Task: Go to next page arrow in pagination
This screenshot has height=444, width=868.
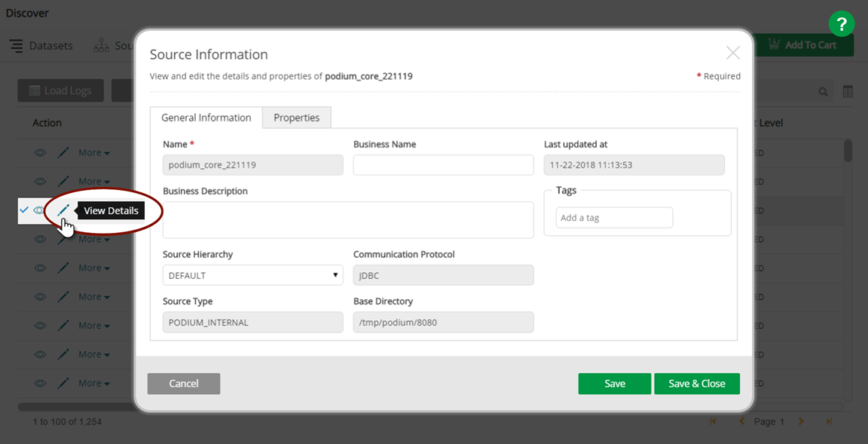Action: point(802,421)
